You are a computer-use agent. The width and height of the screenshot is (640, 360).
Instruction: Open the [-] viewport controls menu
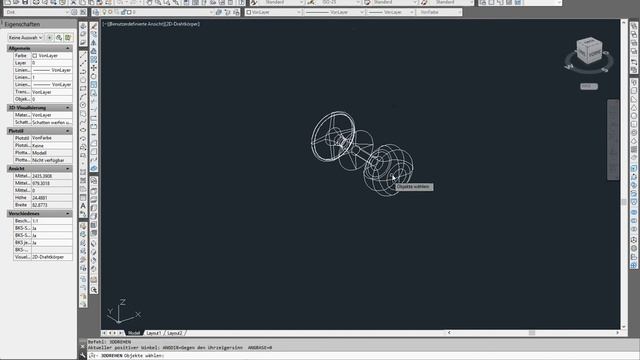tap(104, 24)
